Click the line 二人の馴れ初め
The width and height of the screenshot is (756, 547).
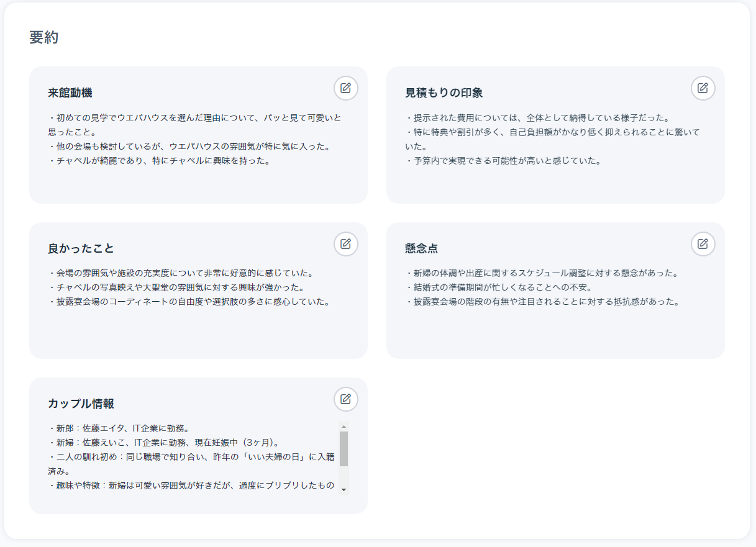(x=191, y=464)
